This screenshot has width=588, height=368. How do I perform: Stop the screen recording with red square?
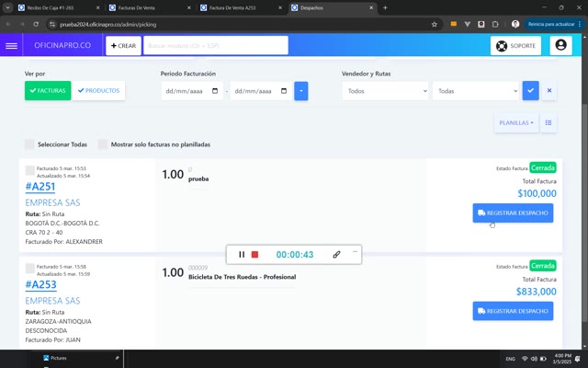click(x=254, y=255)
